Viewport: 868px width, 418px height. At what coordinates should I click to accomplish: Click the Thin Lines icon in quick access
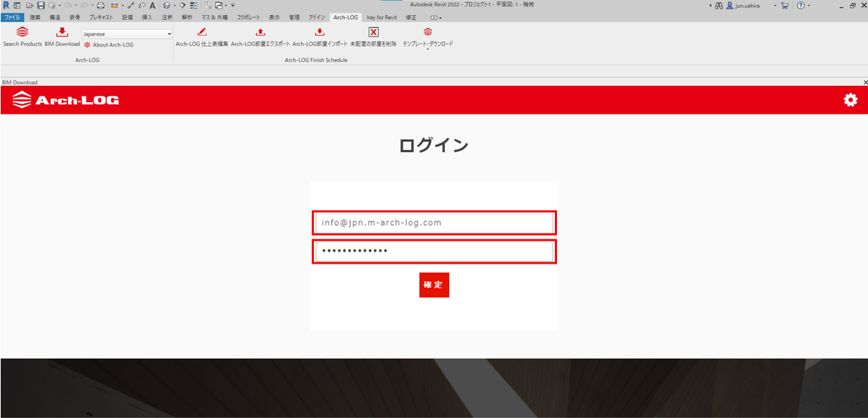(194, 5)
